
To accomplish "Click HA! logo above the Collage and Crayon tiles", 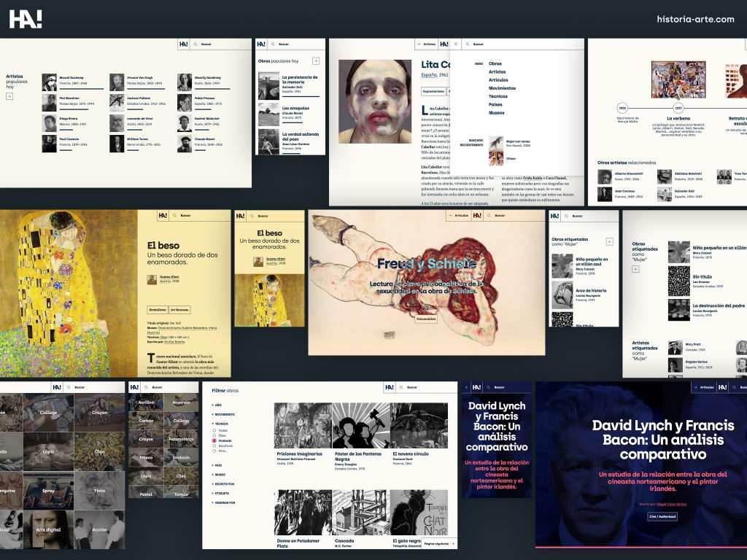I will tap(57, 387).
